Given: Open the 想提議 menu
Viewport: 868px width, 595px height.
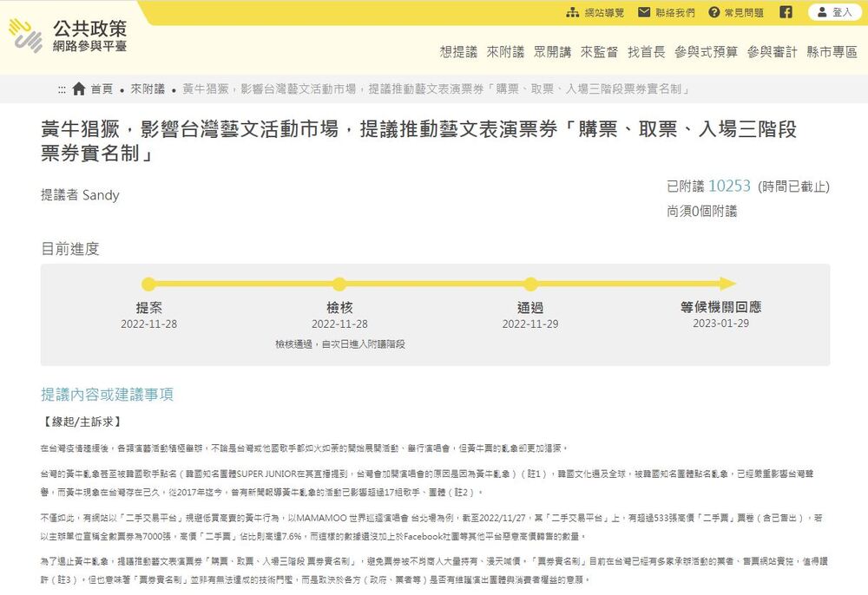Looking at the screenshot, I should pos(458,52).
